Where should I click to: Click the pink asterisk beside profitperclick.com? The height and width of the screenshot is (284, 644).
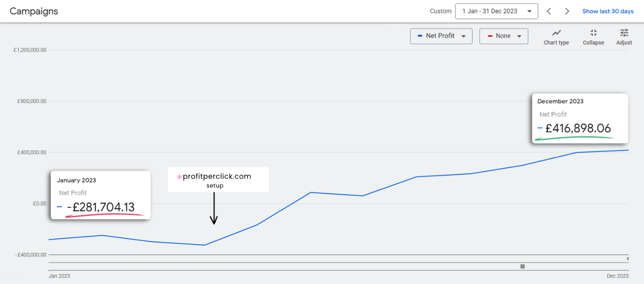179,177
